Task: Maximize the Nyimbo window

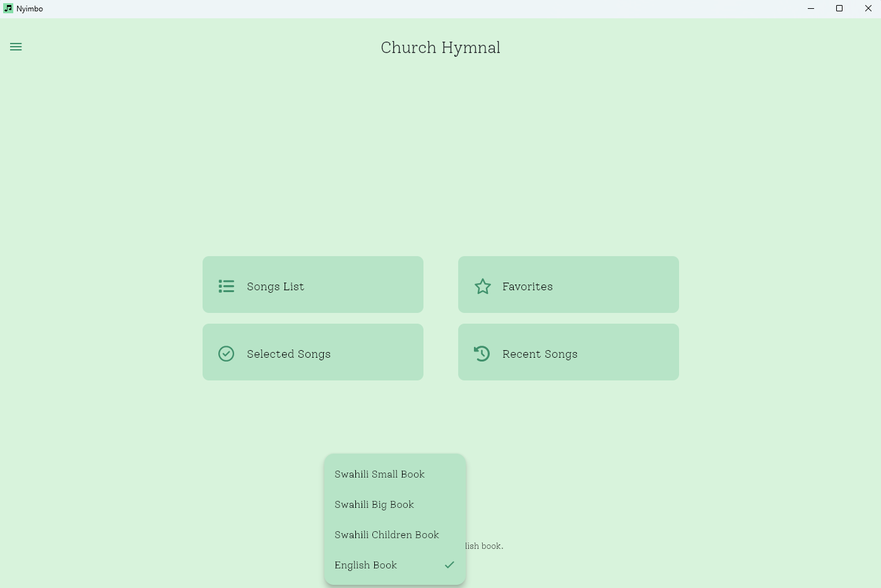Action: (x=839, y=9)
